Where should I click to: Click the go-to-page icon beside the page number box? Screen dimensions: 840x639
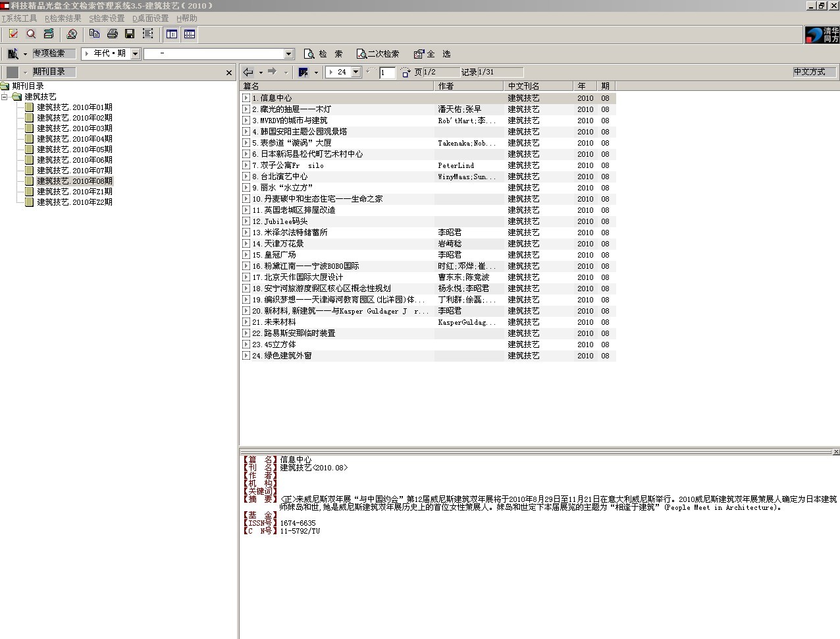pyautogui.click(x=405, y=72)
